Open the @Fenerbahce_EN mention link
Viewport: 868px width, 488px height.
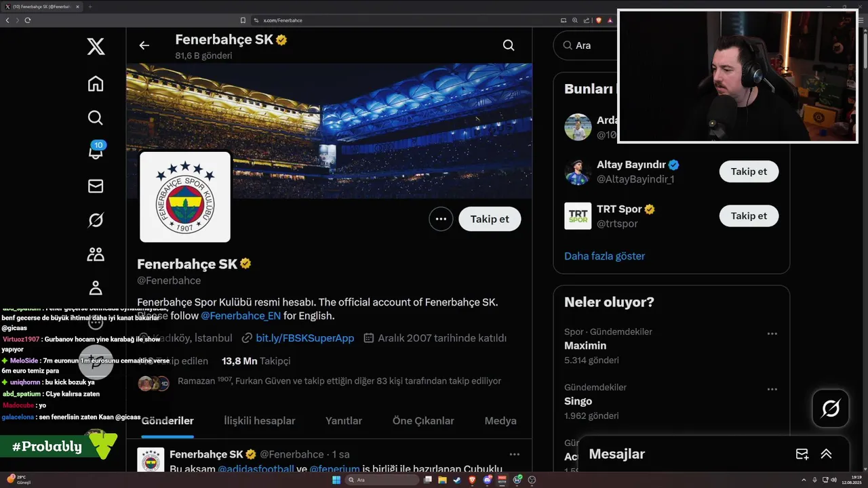(241, 316)
